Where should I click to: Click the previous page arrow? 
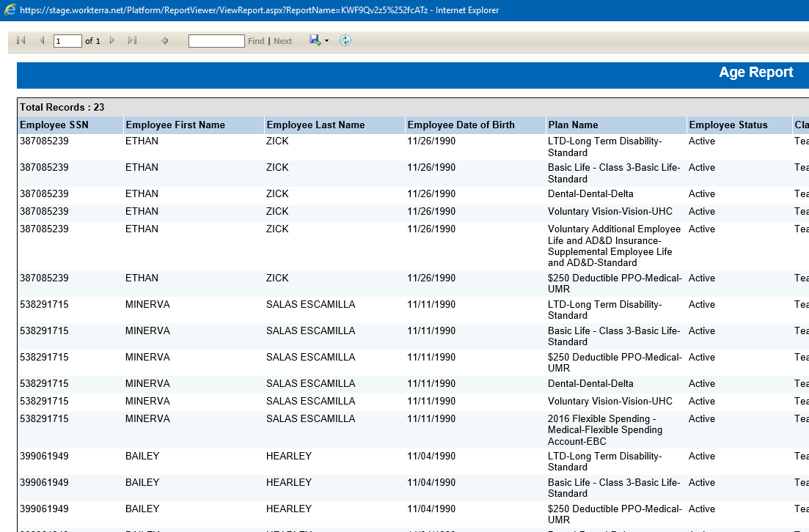42,41
